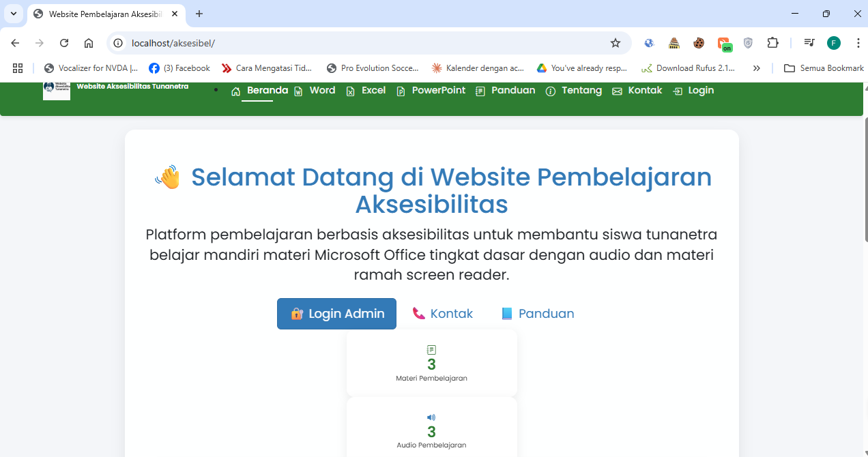868x457 pixels.
Task: Click the Selamat Datang heading text
Action: [433, 190]
